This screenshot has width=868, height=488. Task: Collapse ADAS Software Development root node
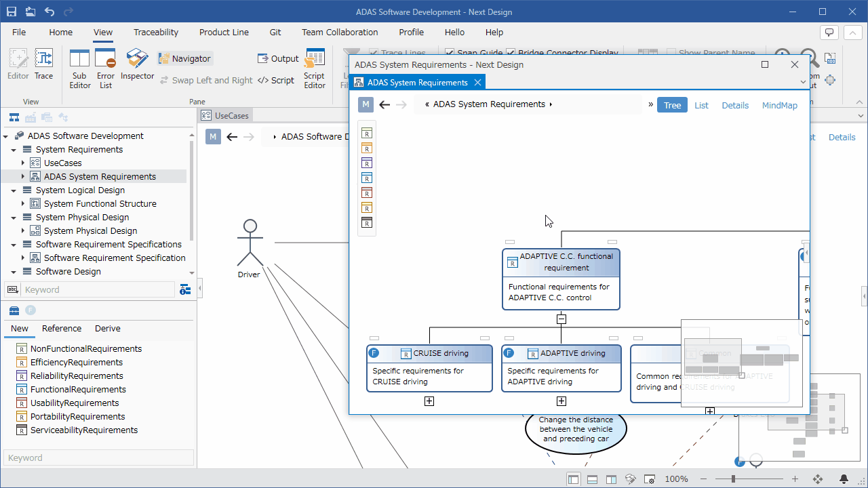pos(6,136)
